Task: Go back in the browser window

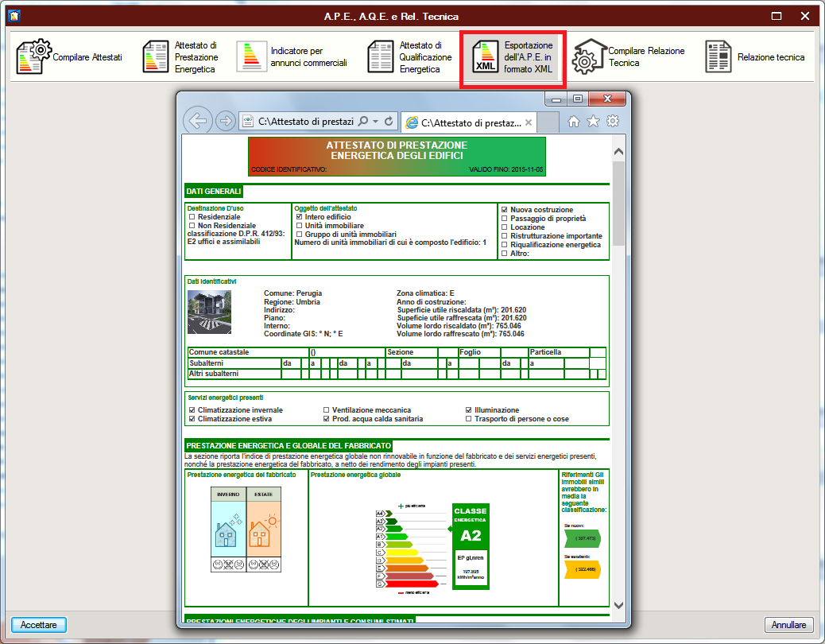Action: point(197,121)
